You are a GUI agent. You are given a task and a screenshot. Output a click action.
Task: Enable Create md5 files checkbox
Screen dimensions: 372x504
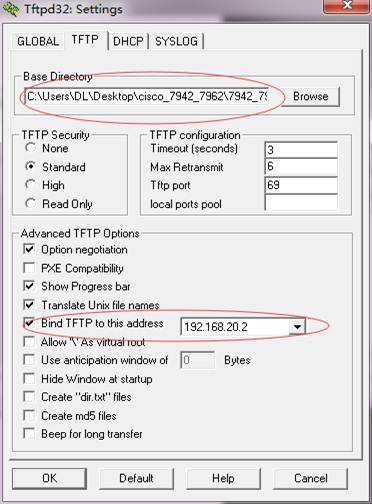[x=29, y=415]
